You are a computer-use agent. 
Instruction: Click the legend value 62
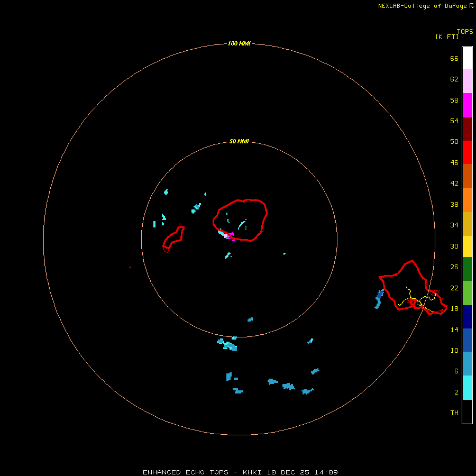454,79
